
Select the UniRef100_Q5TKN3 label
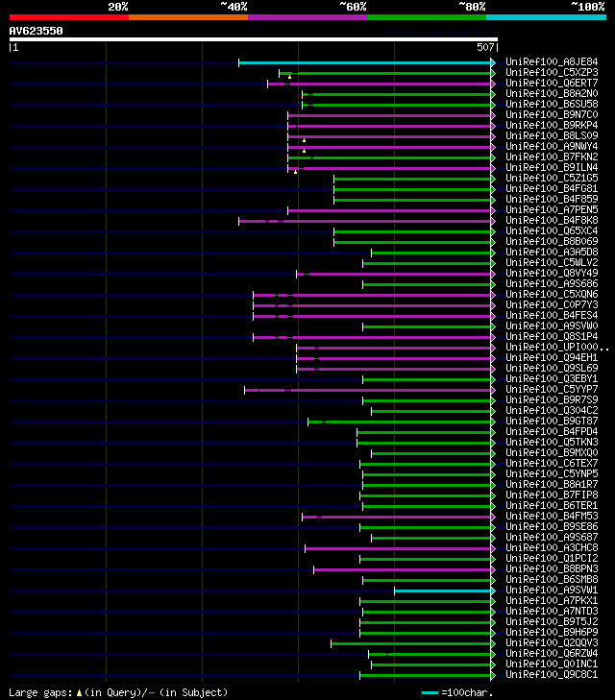552,442
